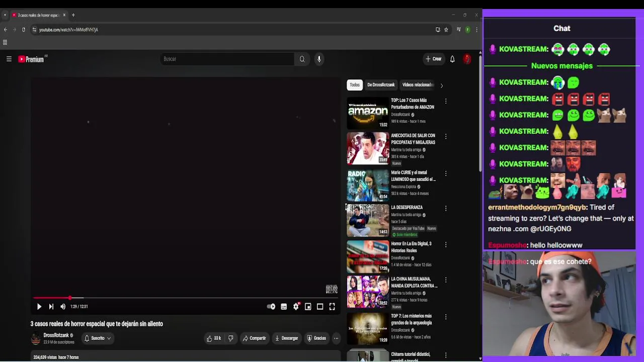Focus the Buscar search field
The image size is (644, 362).
226,59
